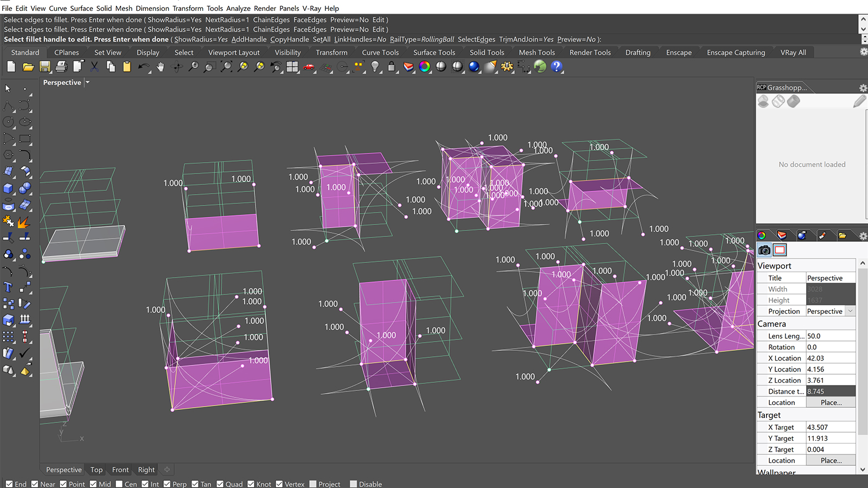
Task: Select the Circle tool in sidebar
Action: pos(8,122)
